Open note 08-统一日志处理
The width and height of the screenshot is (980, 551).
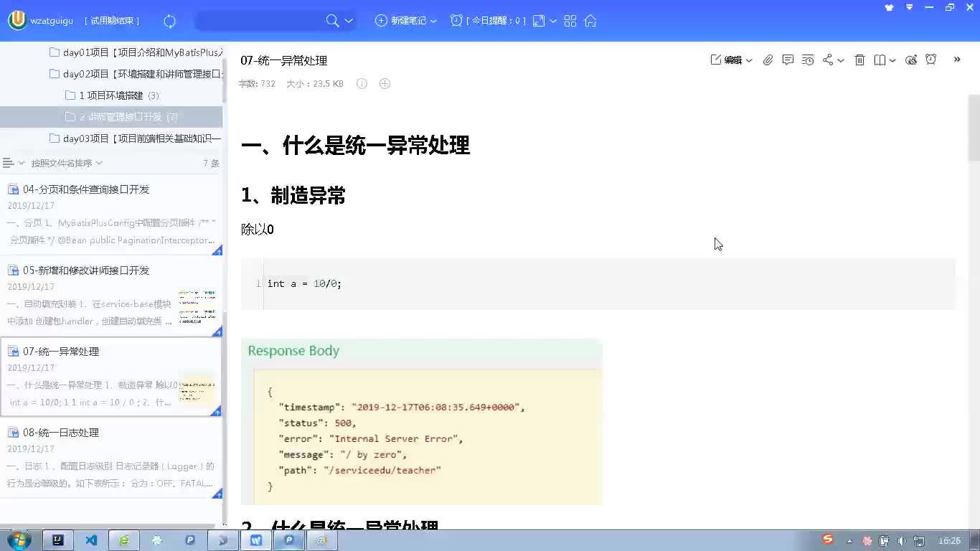coord(111,458)
